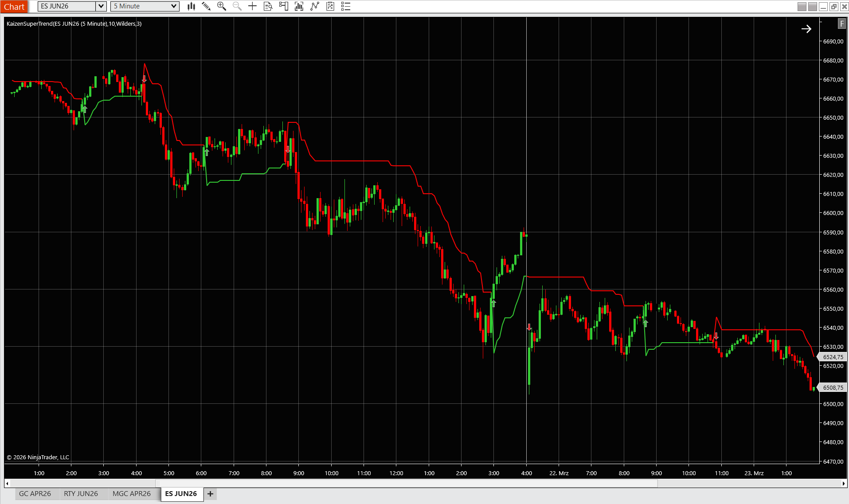Open the Data Box icon
Viewport: 849px width, 504px height.
click(268, 6)
